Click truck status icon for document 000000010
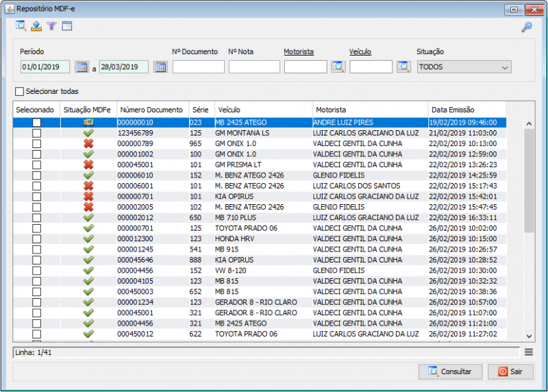Viewport: 548px width, 392px height. (x=88, y=123)
